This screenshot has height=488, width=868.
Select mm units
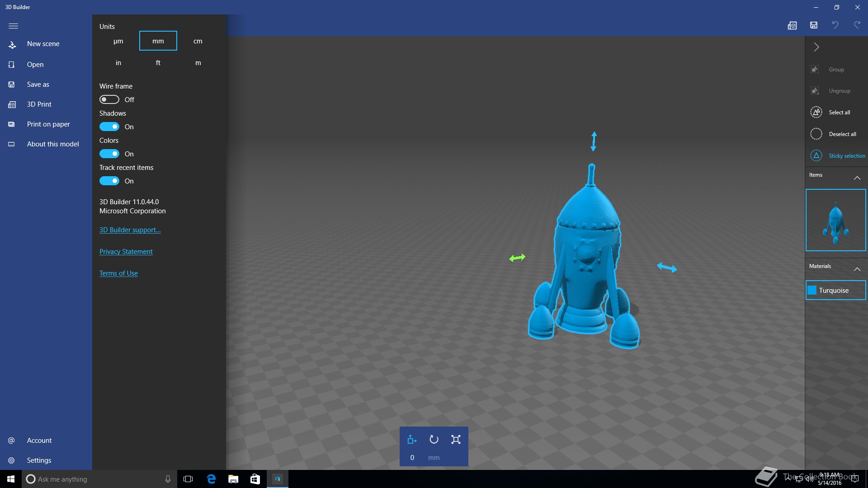(x=158, y=41)
